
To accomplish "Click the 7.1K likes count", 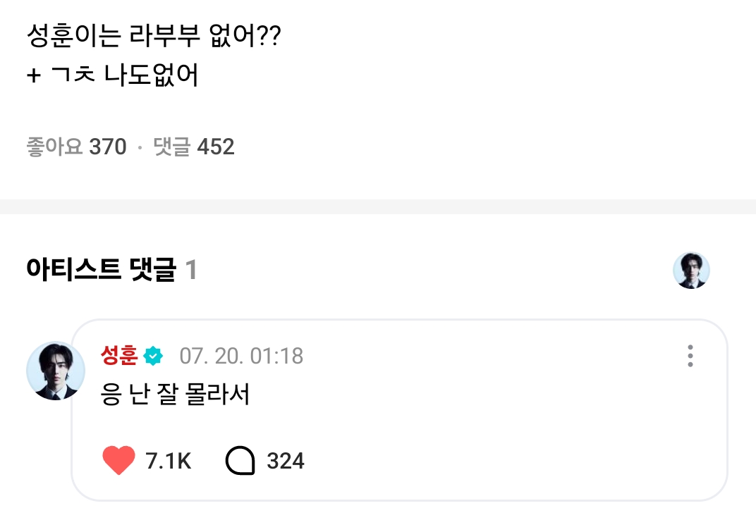I will click(x=168, y=461).
